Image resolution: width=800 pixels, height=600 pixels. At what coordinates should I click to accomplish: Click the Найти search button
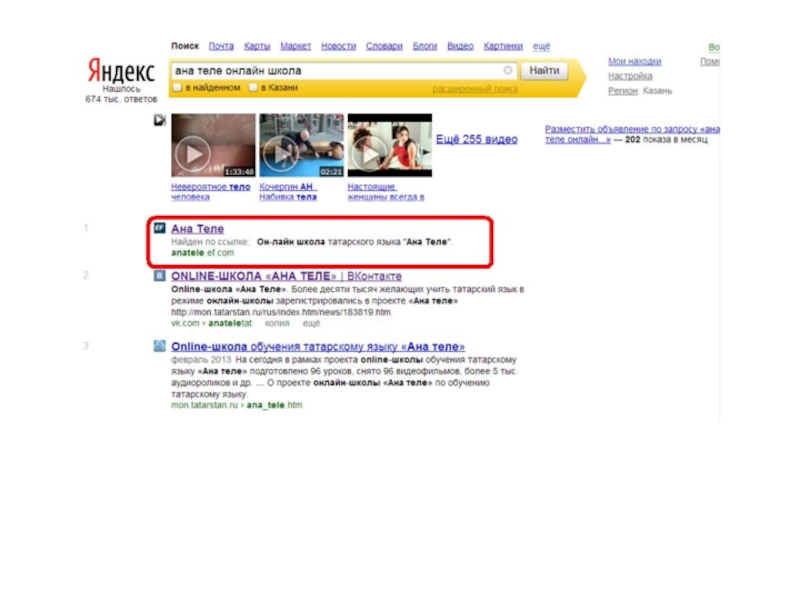(x=544, y=70)
